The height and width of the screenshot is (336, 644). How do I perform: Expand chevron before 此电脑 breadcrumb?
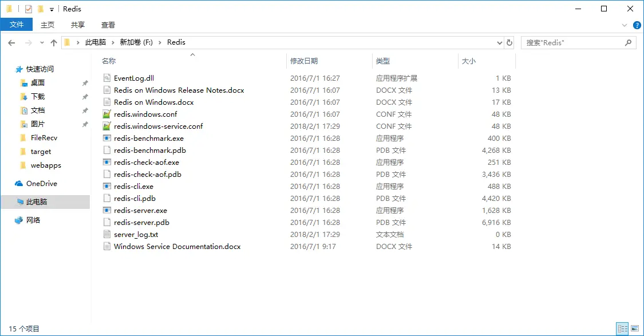78,42
